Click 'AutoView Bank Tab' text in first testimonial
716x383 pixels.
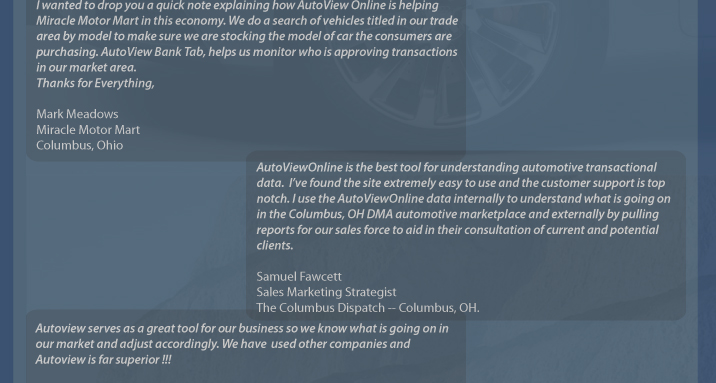153,52
